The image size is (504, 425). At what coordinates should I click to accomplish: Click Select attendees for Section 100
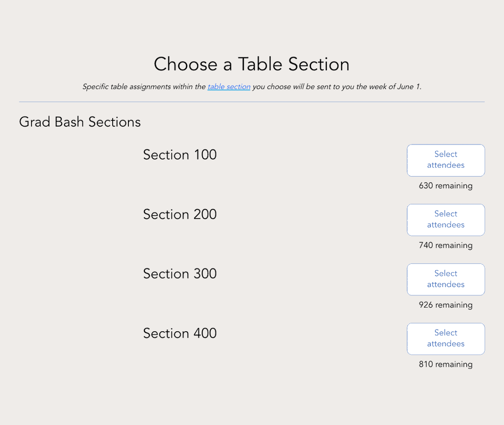(446, 160)
